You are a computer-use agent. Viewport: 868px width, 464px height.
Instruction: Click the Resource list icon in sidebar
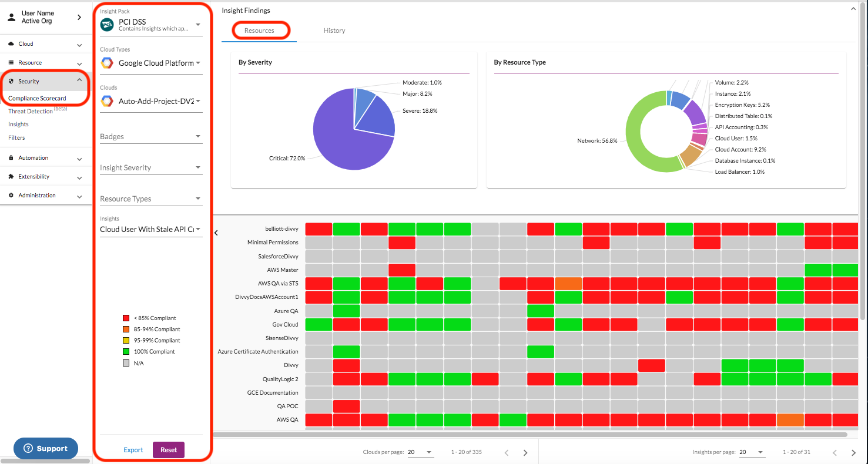[x=12, y=63]
